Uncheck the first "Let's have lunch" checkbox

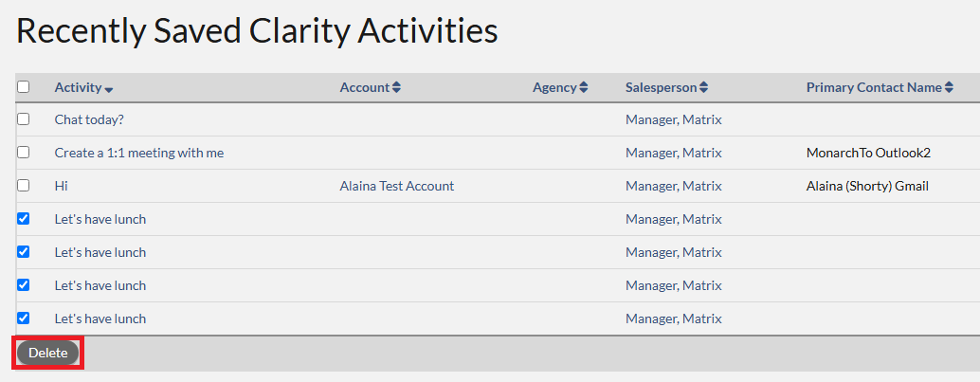point(24,219)
